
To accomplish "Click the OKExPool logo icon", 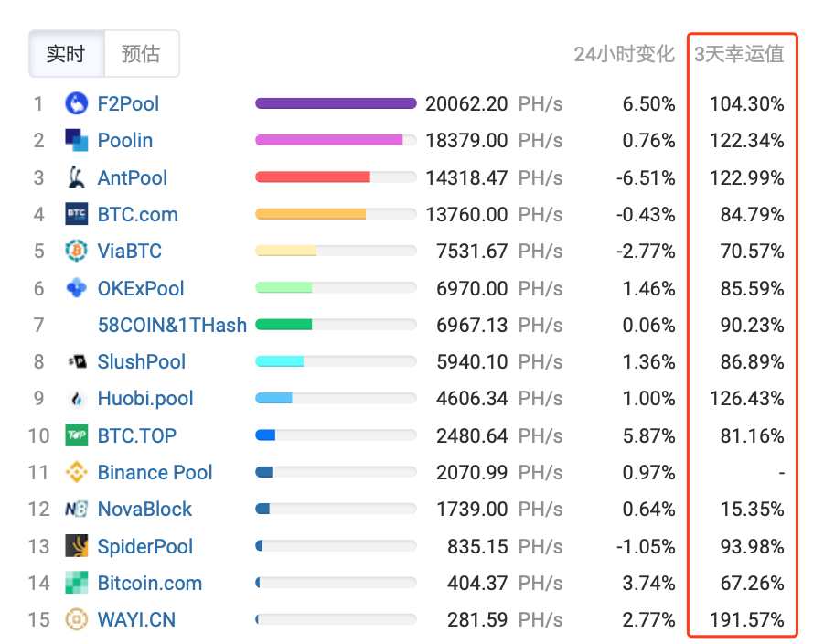I will [76, 288].
